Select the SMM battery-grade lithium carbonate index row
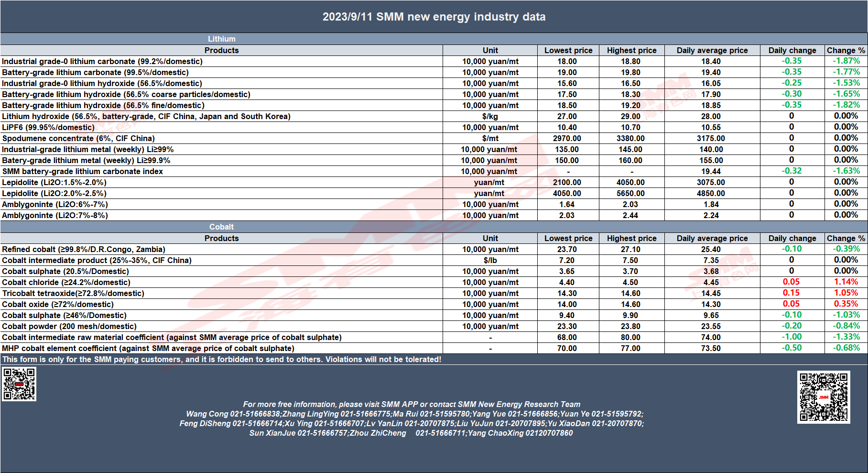868x473 pixels. (434, 171)
